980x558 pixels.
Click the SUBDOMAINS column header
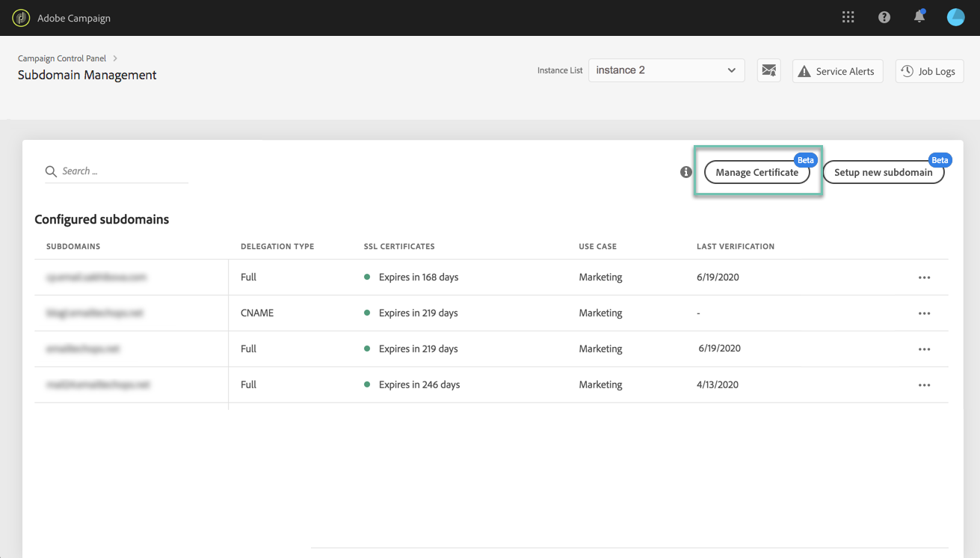click(73, 246)
